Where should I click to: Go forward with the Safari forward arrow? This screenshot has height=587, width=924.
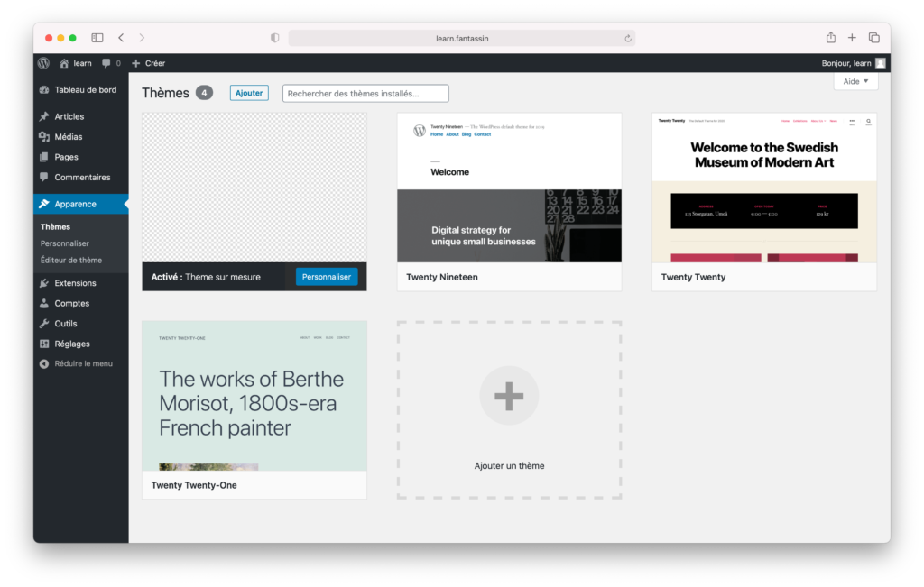pyautogui.click(x=142, y=38)
